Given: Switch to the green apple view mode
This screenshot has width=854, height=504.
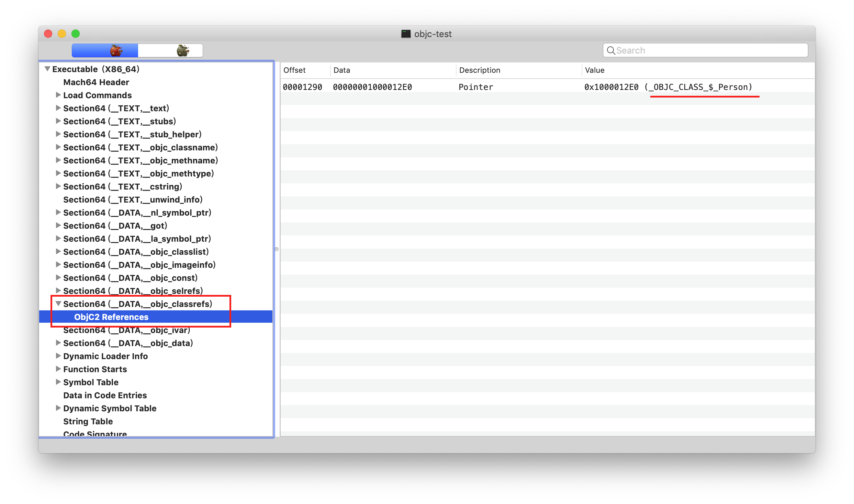Looking at the screenshot, I should [182, 50].
